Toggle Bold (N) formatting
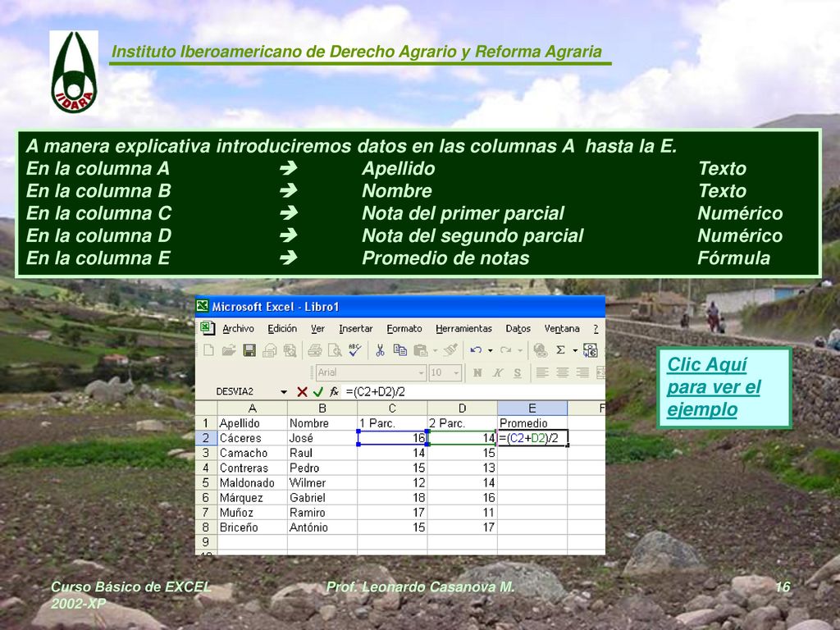This screenshot has width=840, height=630. click(477, 372)
